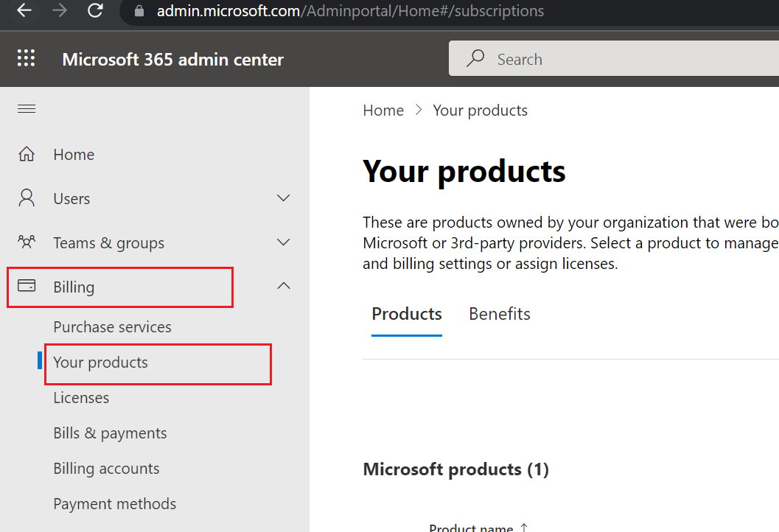Image resolution: width=779 pixels, height=532 pixels.
Task: Go to Home via breadcrumb link
Action: [383, 111]
